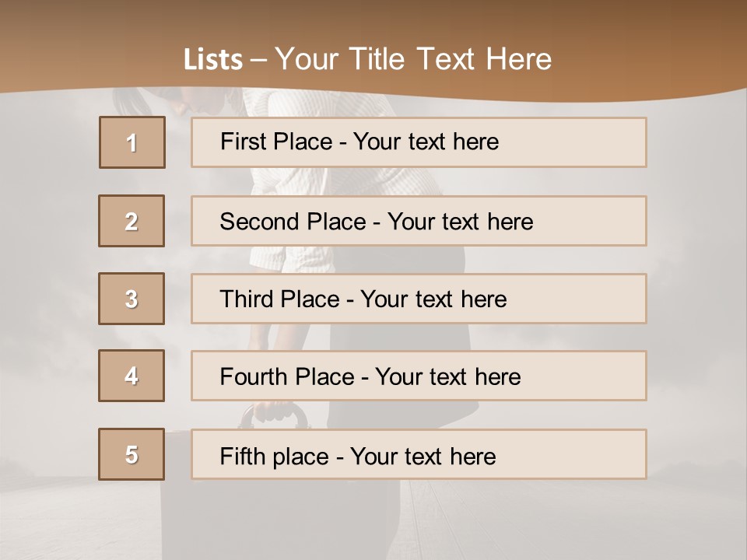Select the First Place text box
Image resolution: width=747 pixels, height=560 pixels.
tap(419, 142)
